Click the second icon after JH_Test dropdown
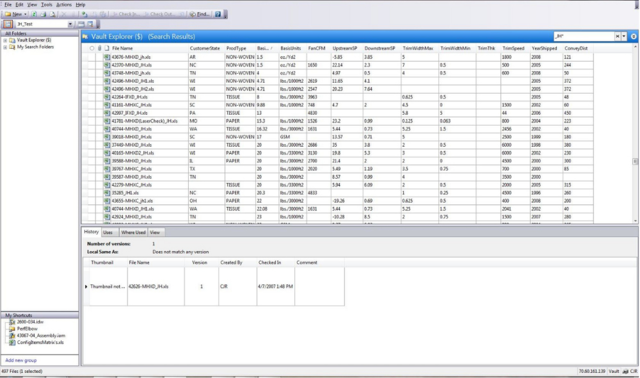Screen dimensions: 640x378 coord(90,24)
